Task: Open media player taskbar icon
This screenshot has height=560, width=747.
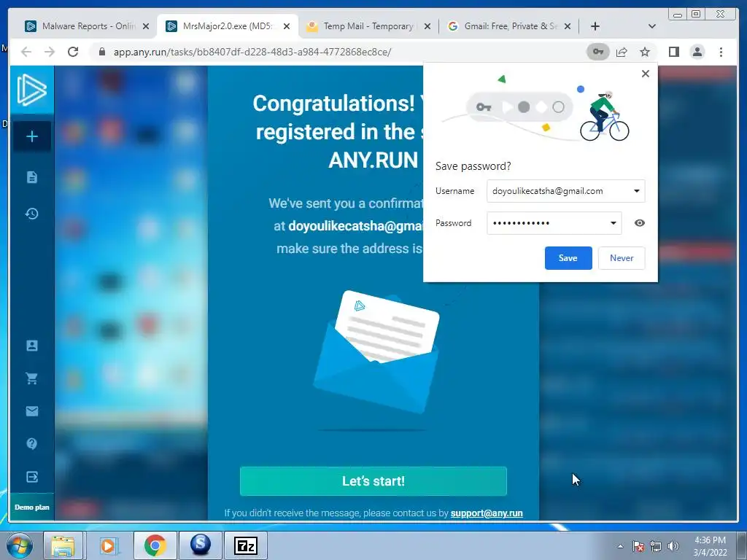Action: click(109, 545)
